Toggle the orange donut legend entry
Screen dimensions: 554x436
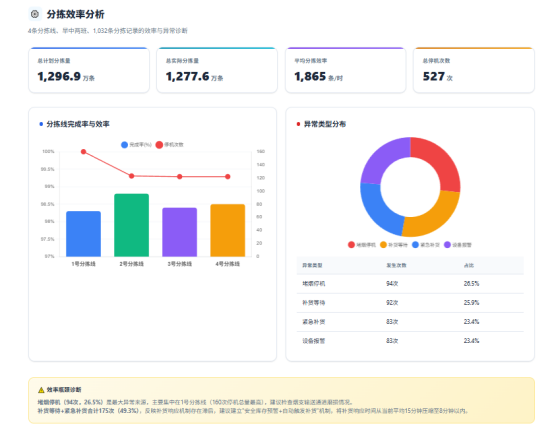pos(394,244)
